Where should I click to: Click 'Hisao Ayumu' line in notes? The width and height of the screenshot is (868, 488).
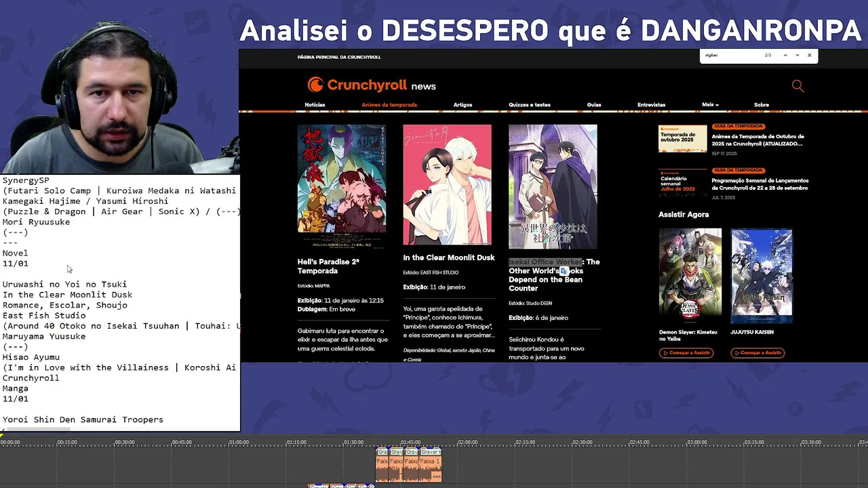[31, 357]
